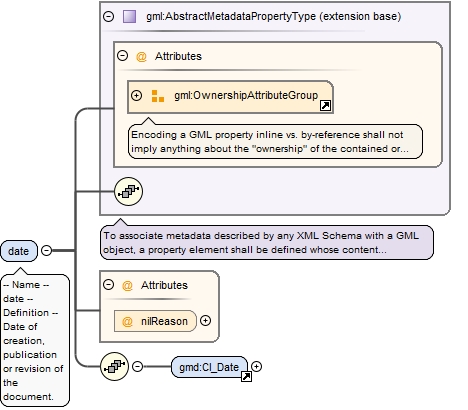Expand gml:OwnershipAttributeGroup
468x410 pixels.
click(136, 96)
